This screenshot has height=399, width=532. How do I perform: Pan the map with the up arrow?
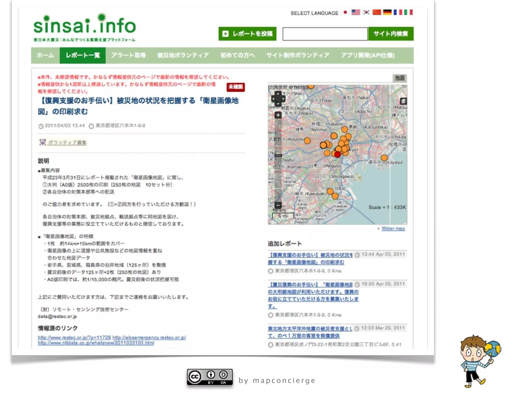coord(278,94)
